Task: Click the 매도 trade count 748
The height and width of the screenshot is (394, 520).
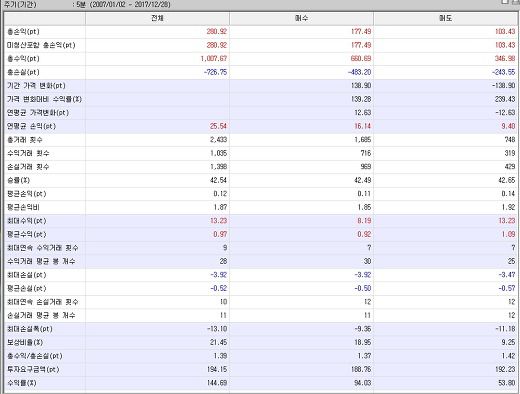Action: click(510, 140)
